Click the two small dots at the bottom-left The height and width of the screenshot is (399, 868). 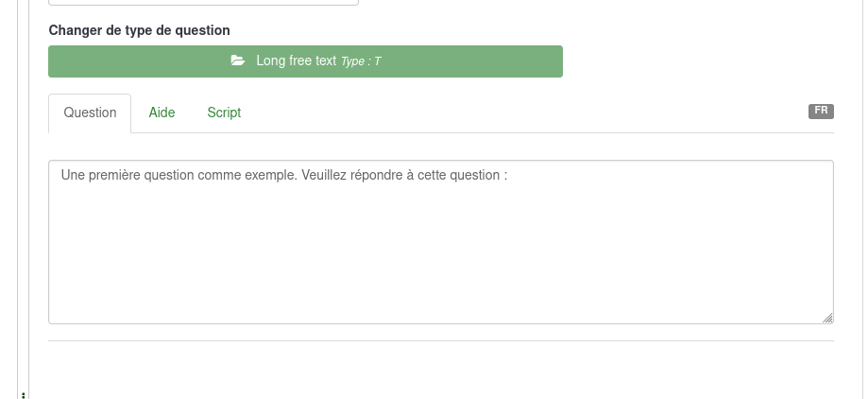24,394
